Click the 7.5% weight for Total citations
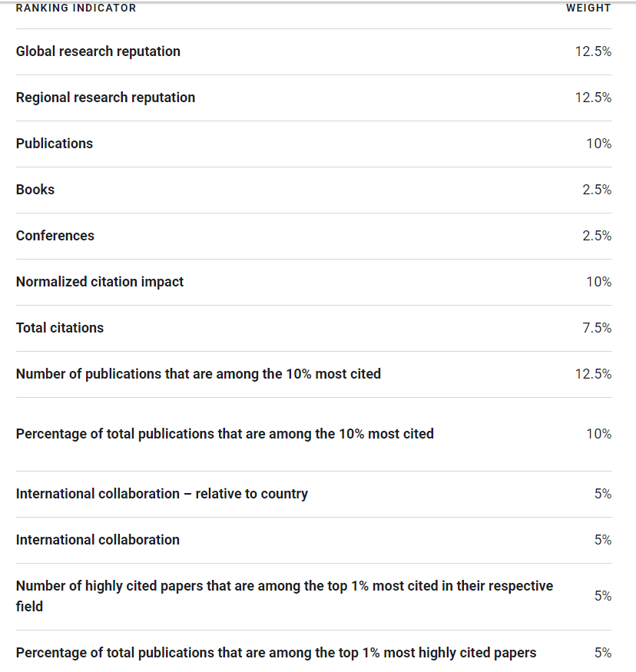636x672 pixels. 597,328
